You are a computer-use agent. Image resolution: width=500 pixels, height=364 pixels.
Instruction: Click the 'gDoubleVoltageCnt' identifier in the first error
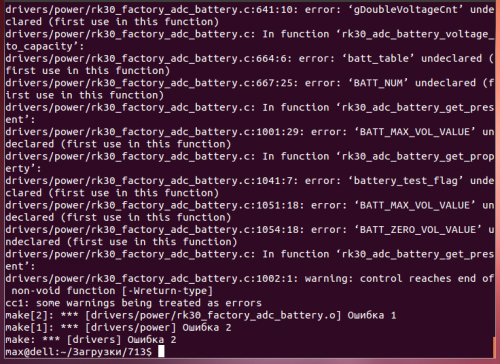(x=406, y=10)
